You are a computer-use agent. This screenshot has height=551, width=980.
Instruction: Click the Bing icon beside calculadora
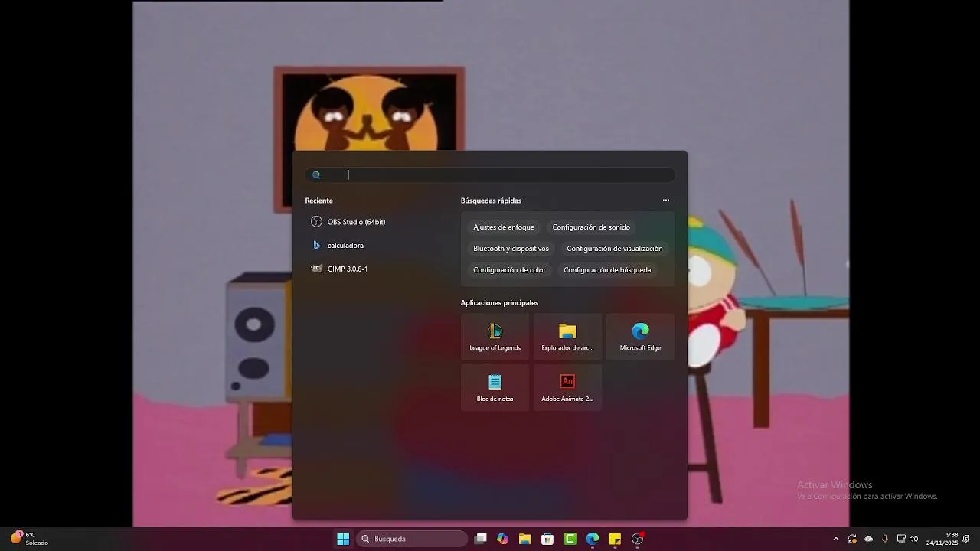pos(316,246)
